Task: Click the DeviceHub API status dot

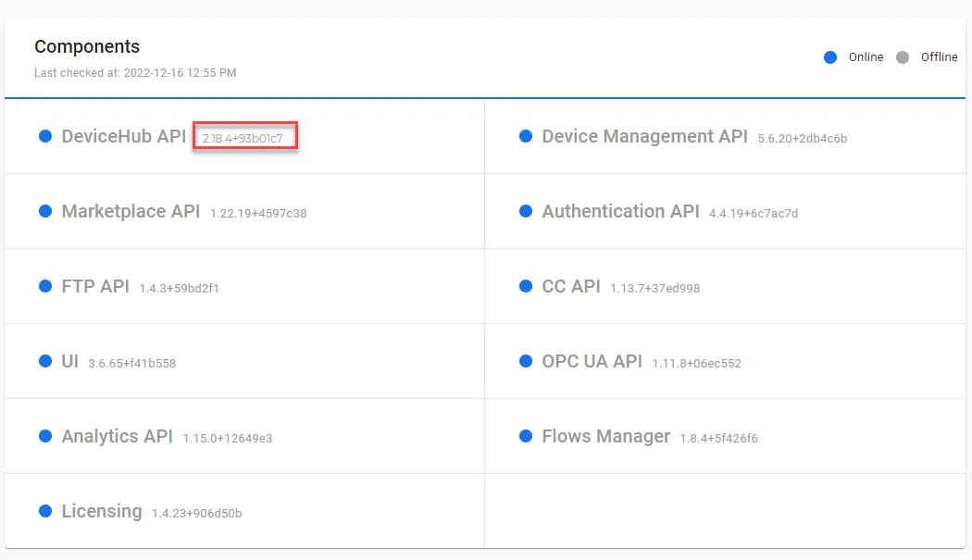Action: click(45, 136)
